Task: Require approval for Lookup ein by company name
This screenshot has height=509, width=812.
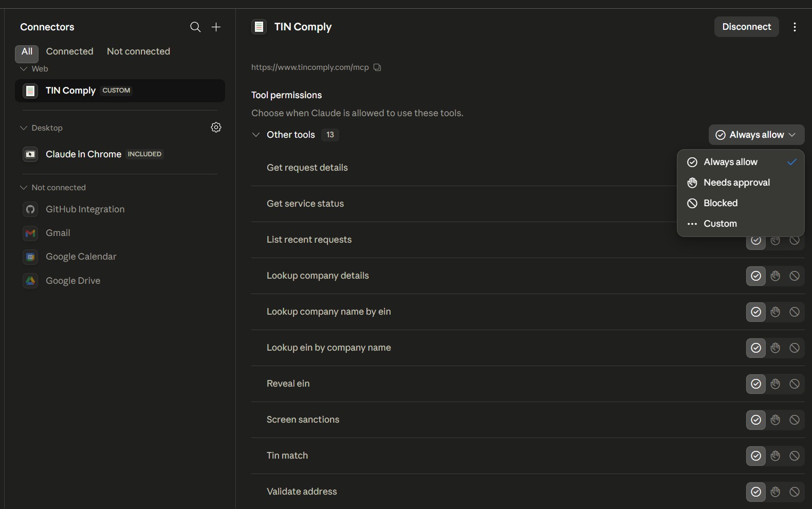Action: [x=775, y=348]
